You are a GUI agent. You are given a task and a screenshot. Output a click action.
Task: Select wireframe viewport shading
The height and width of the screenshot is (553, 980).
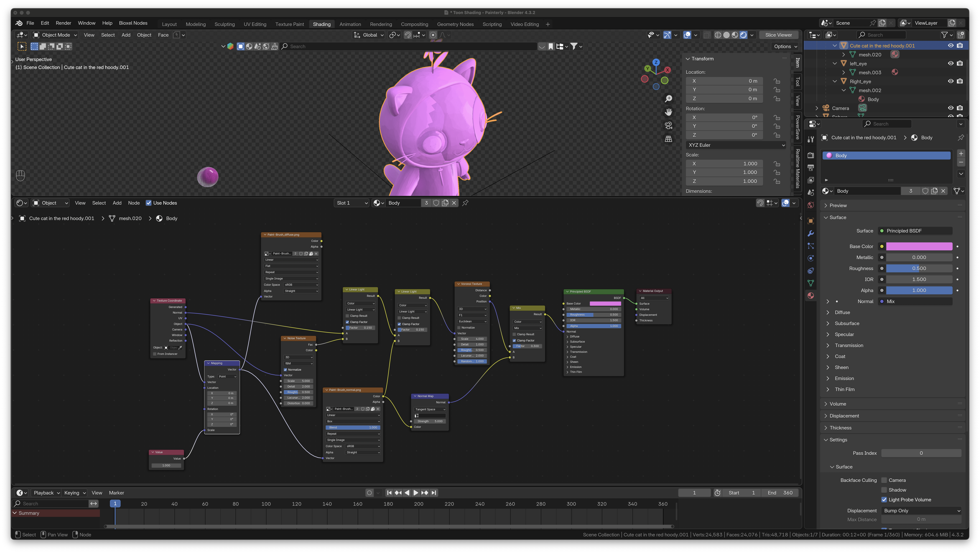[x=718, y=35]
